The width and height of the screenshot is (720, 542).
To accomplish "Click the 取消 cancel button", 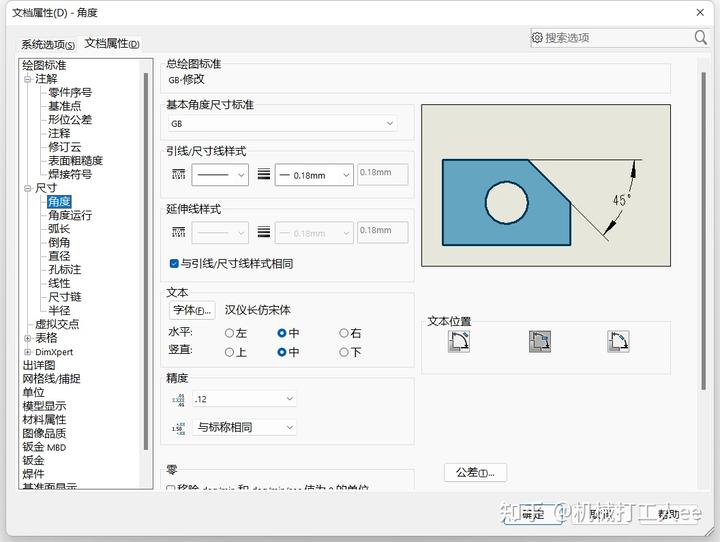I will [602, 514].
